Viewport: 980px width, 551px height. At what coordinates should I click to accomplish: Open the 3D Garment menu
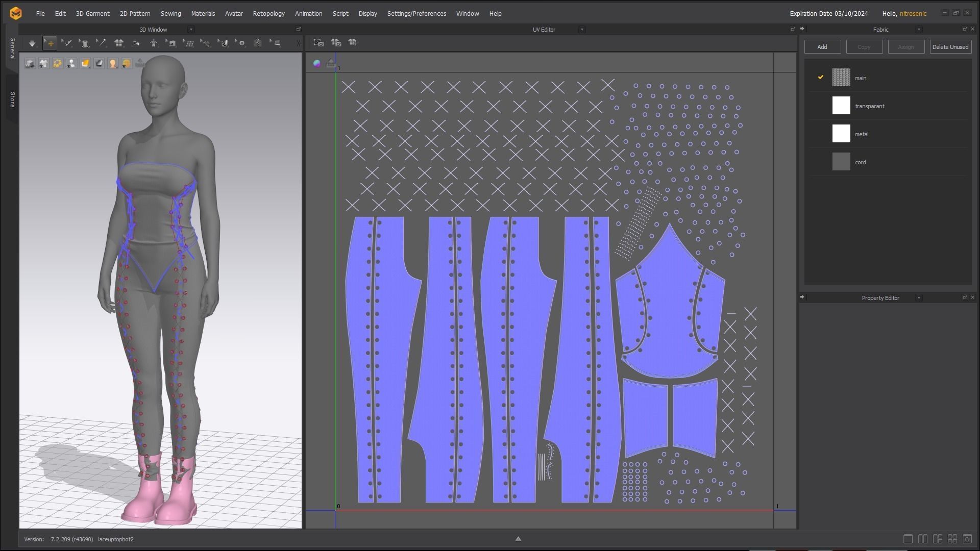click(92, 14)
